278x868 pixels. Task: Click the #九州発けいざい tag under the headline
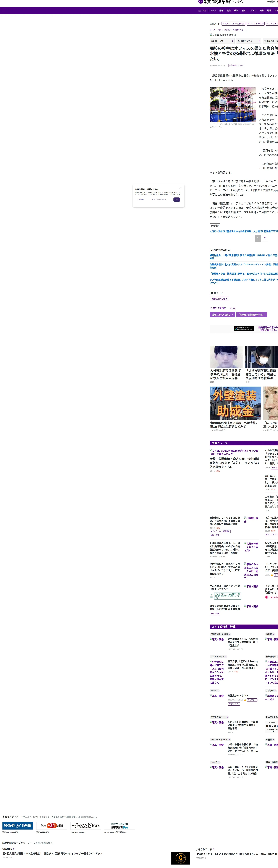pyautogui.click(x=236, y=66)
